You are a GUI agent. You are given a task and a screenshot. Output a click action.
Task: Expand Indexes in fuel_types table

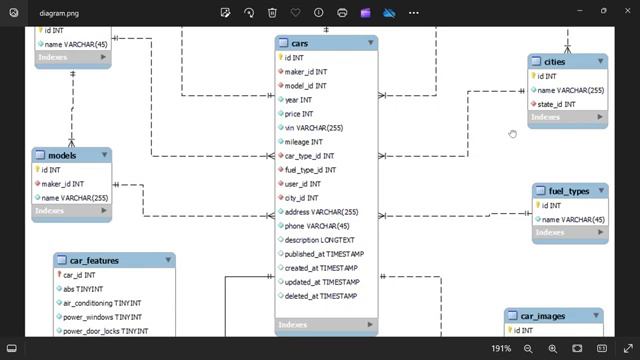(600, 232)
